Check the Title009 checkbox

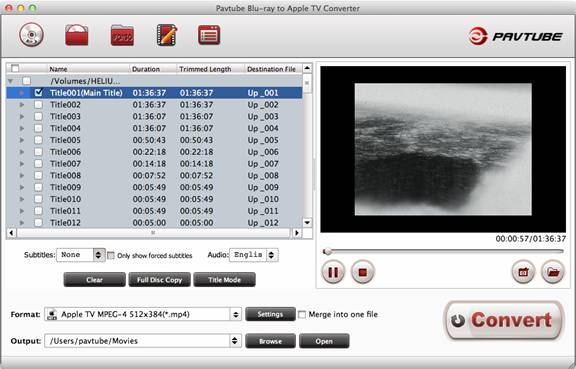[38, 187]
